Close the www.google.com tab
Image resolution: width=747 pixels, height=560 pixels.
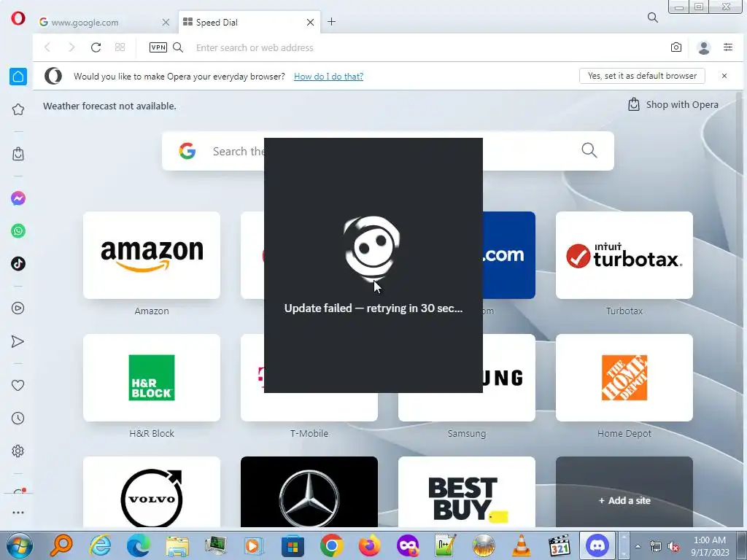pos(166,23)
